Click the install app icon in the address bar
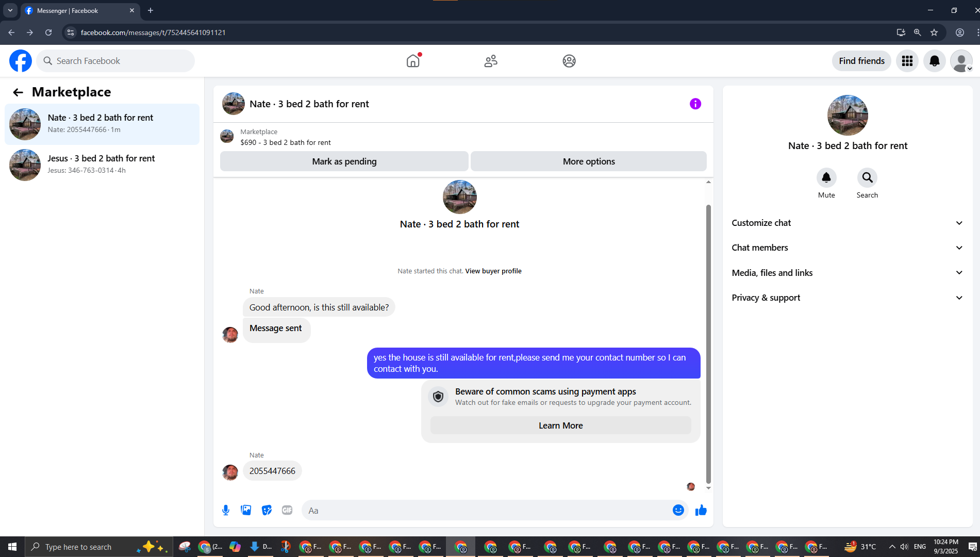This screenshot has width=980, height=557. 901,32
